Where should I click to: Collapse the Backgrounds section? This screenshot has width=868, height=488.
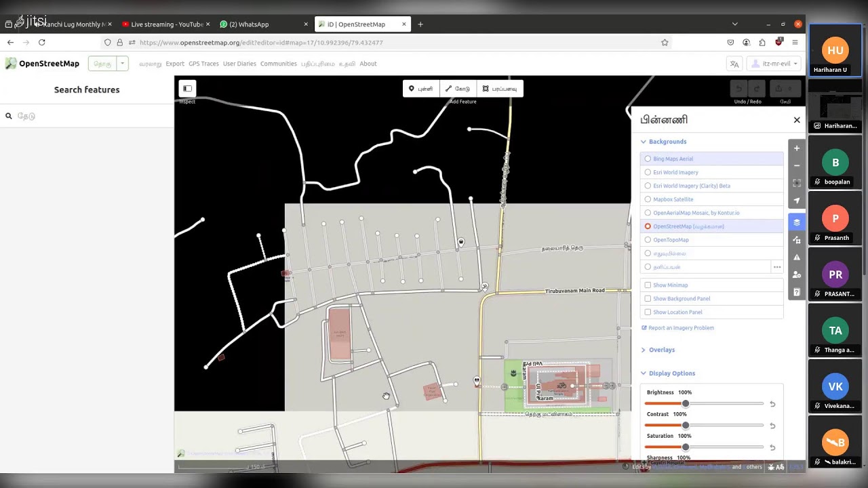pyautogui.click(x=667, y=142)
